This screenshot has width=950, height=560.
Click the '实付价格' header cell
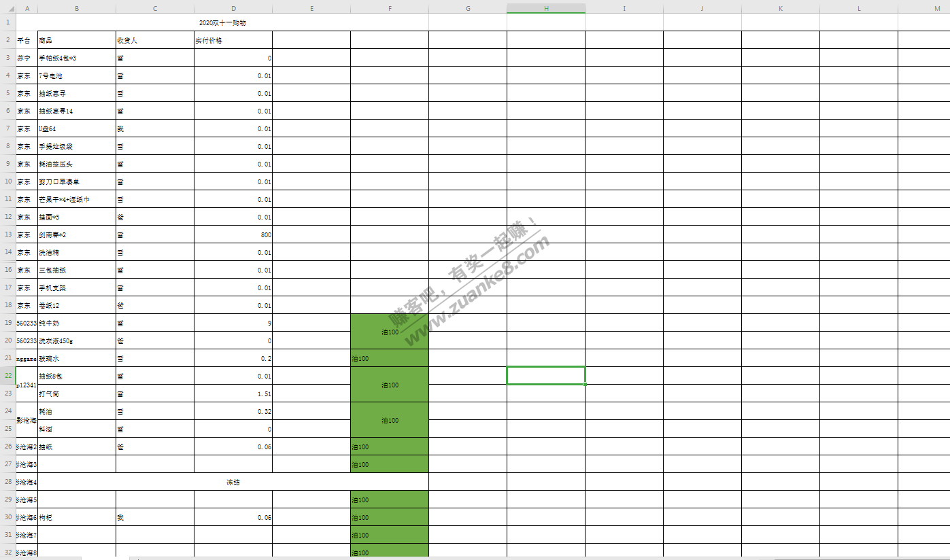[233, 40]
